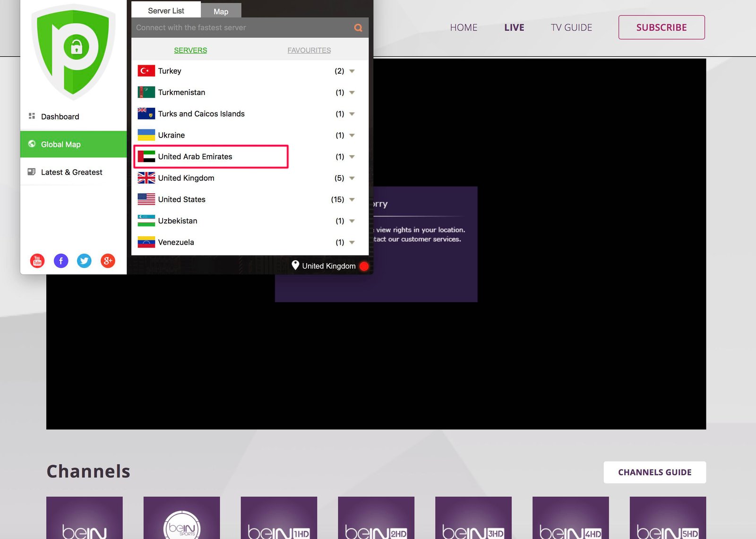Click the SUBSCRIBE button
The width and height of the screenshot is (756, 539).
point(661,27)
